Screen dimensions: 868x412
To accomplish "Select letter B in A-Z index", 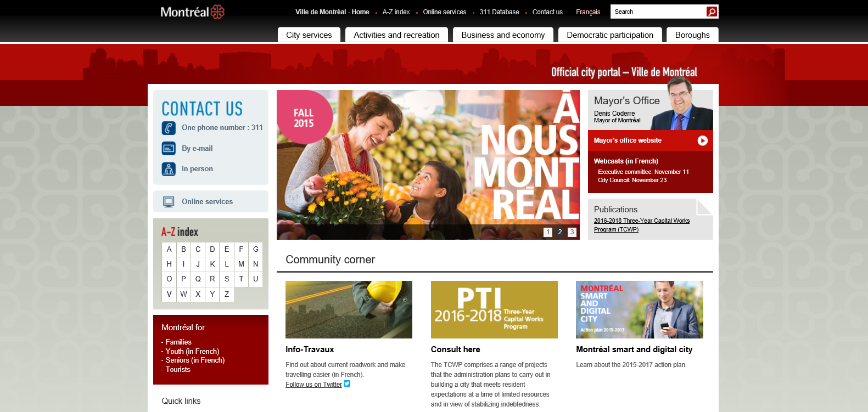I will (183, 249).
